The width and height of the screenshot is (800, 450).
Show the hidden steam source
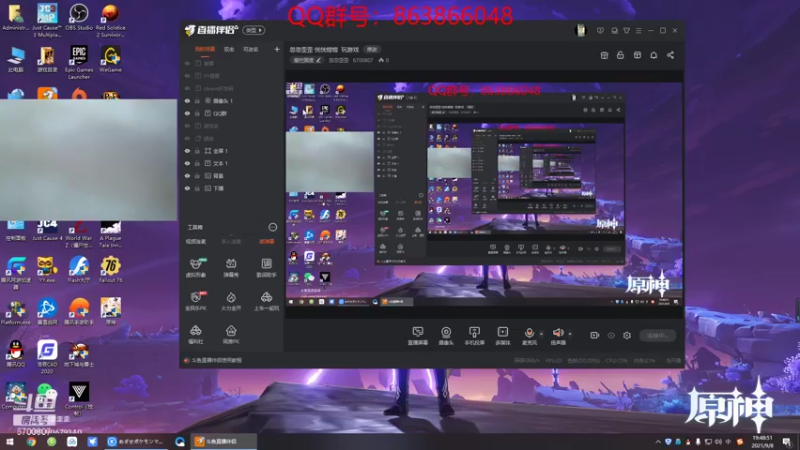(x=187, y=88)
